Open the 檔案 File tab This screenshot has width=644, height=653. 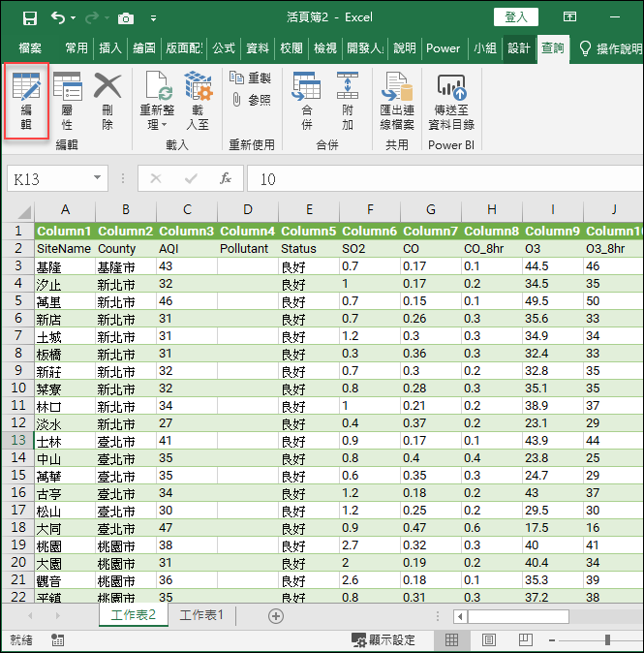point(30,48)
